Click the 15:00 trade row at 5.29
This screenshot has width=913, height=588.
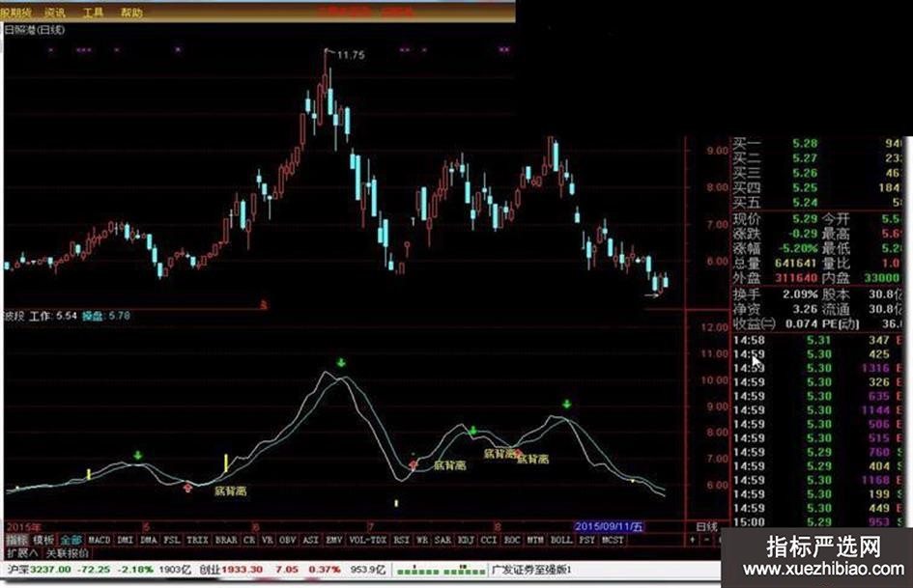818,522
